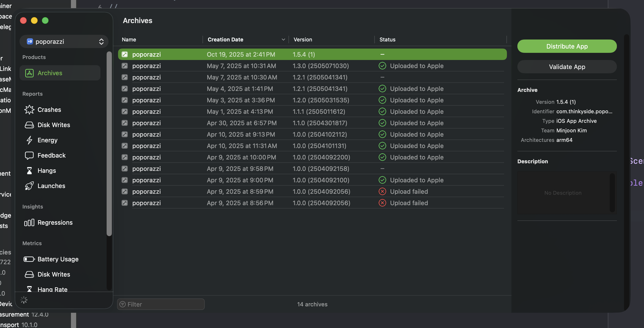
Task: Sort archives by the Status column header
Action: (x=387, y=40)
